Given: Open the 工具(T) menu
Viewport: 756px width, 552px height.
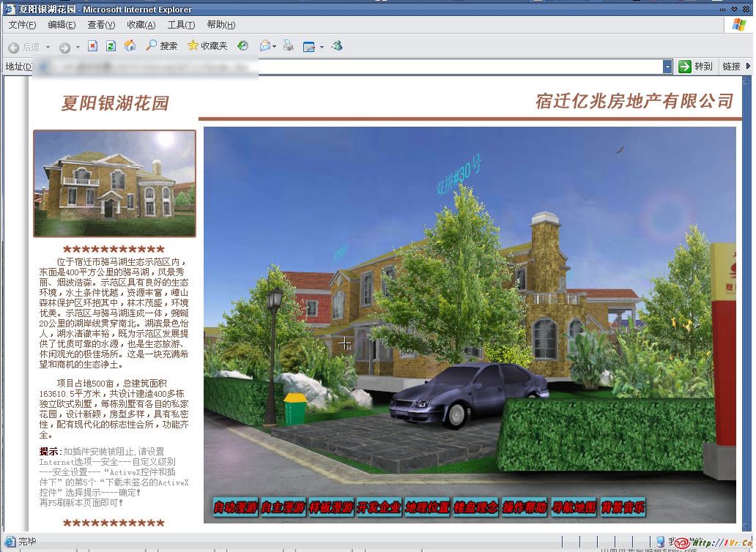Looking at the screenshot, I should pos(181,25).
